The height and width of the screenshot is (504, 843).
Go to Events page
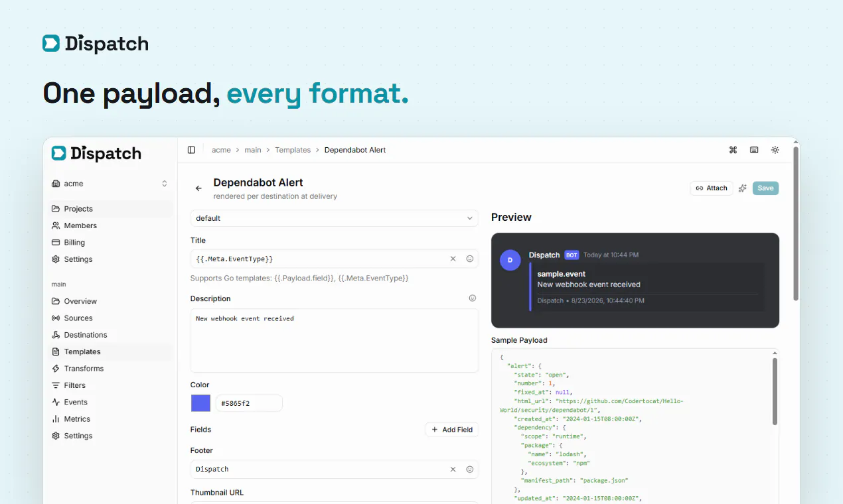(110, 403)
